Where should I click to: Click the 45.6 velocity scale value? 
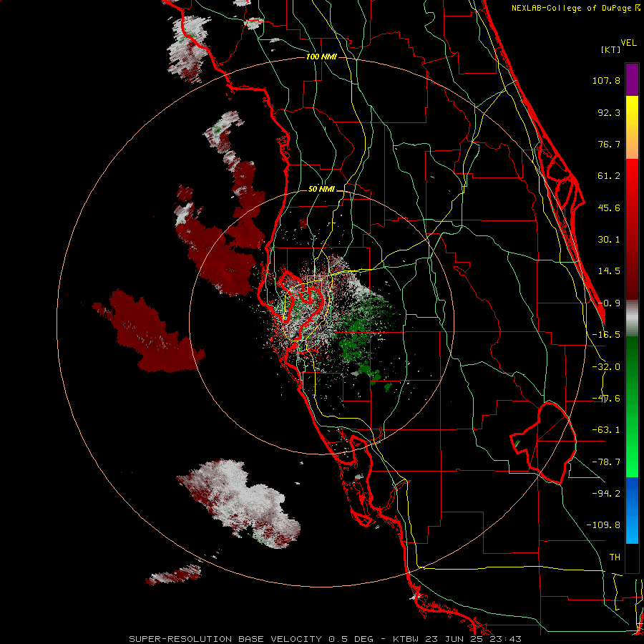pos(609,208)
